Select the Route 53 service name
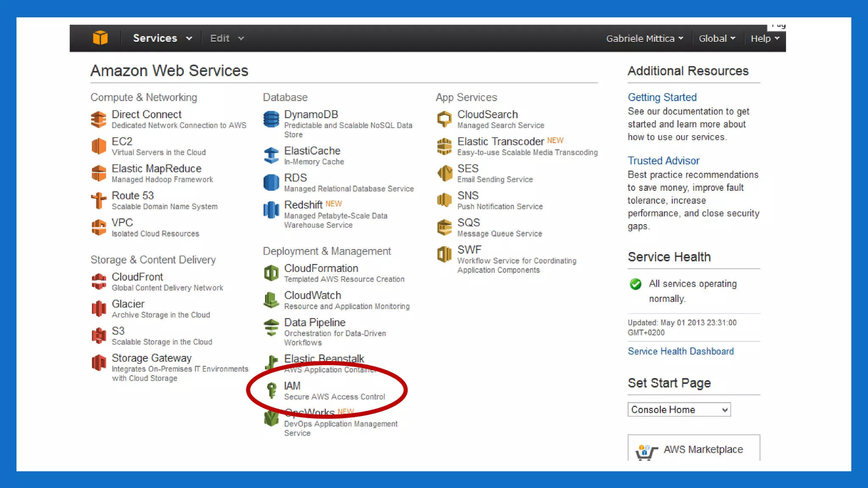This screenshot has width=868, height=488. pos(133,196)
